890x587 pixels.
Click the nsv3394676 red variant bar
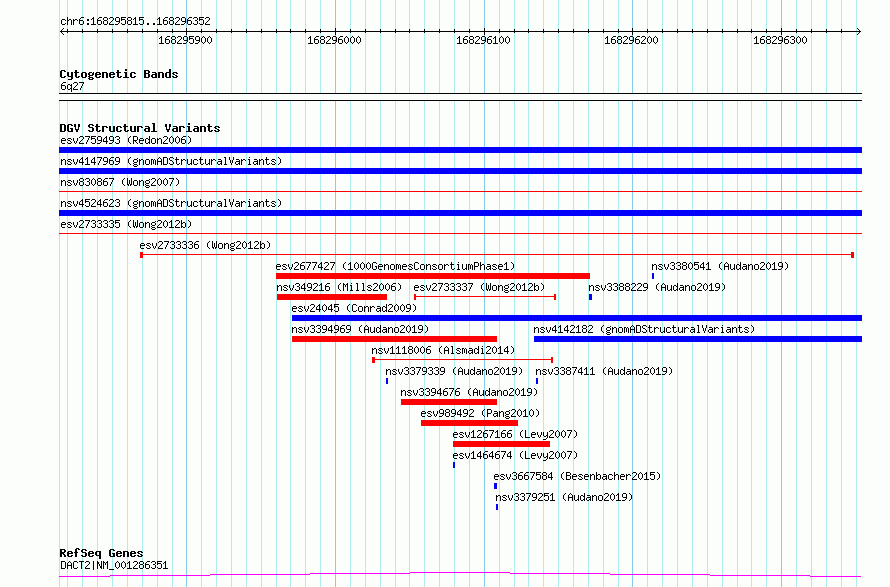point(449,402)
